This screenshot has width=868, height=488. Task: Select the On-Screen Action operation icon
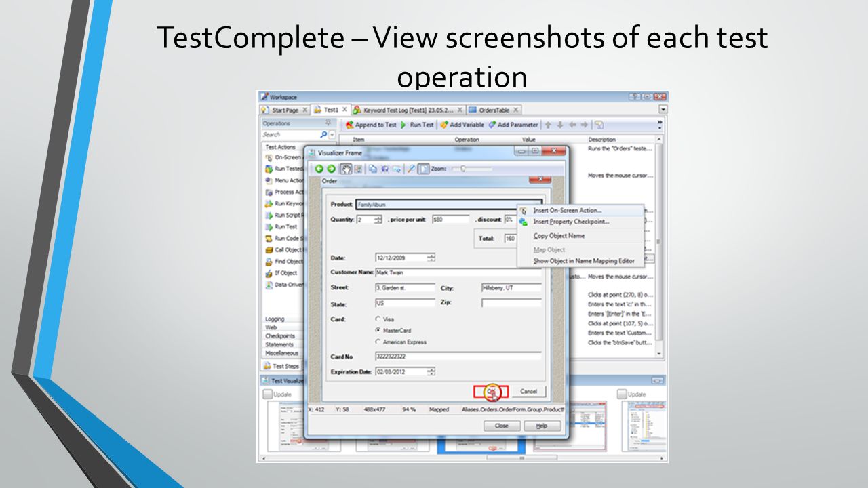click(269, 157)
